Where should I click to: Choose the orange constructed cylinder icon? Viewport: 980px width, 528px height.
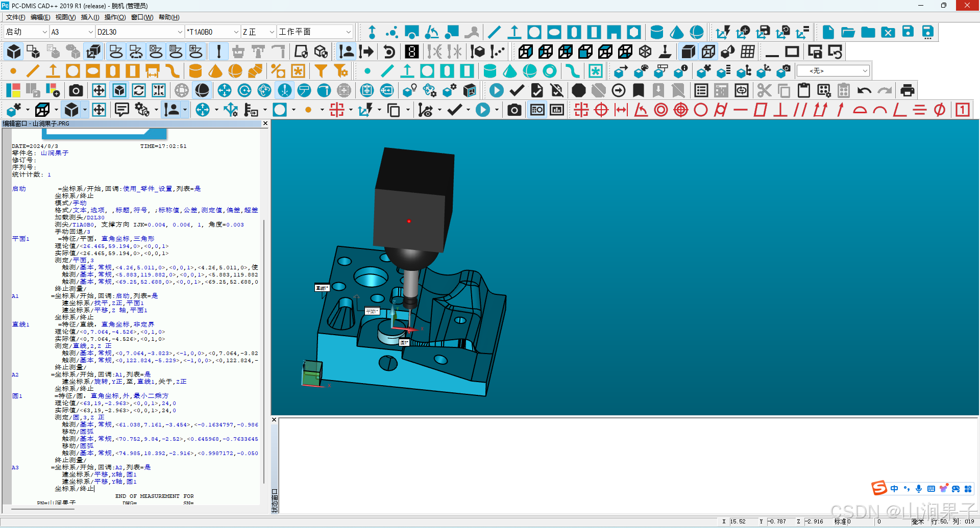click(x=195, y=71)
